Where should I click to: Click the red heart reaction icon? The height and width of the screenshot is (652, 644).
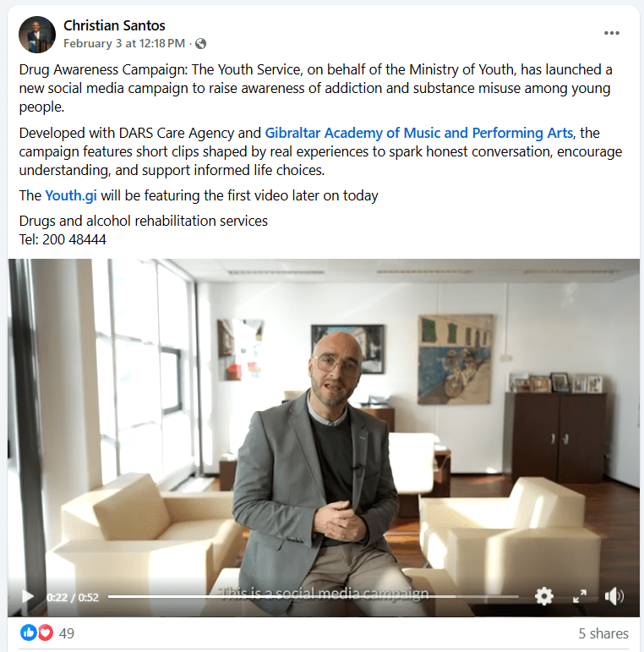pyautogui.click(x=46, y=633)
